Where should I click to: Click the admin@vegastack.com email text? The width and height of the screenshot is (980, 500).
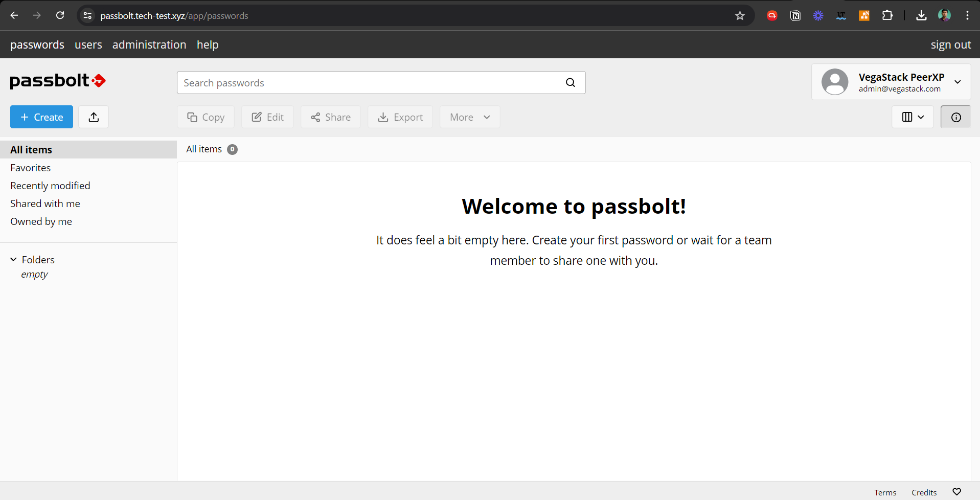tap(899, 89)
